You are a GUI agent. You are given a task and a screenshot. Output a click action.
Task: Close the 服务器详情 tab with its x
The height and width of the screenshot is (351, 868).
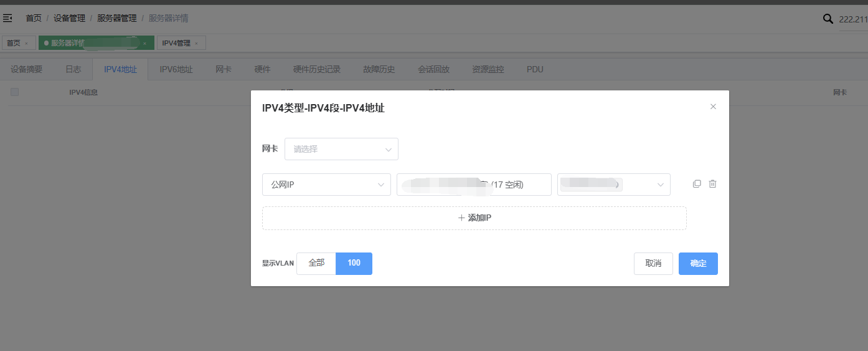point(144,44)
